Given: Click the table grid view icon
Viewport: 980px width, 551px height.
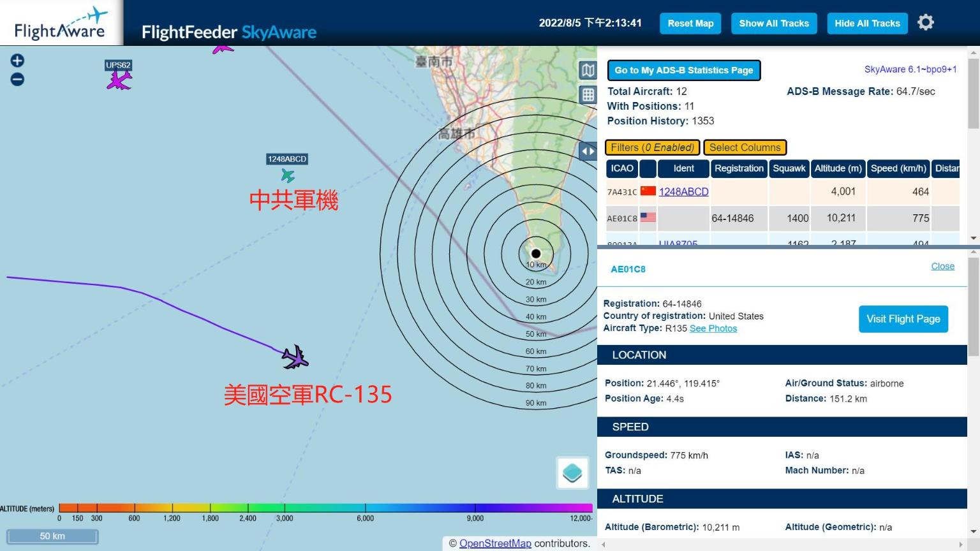Looking at the screenshot, I should coord(588,95).
